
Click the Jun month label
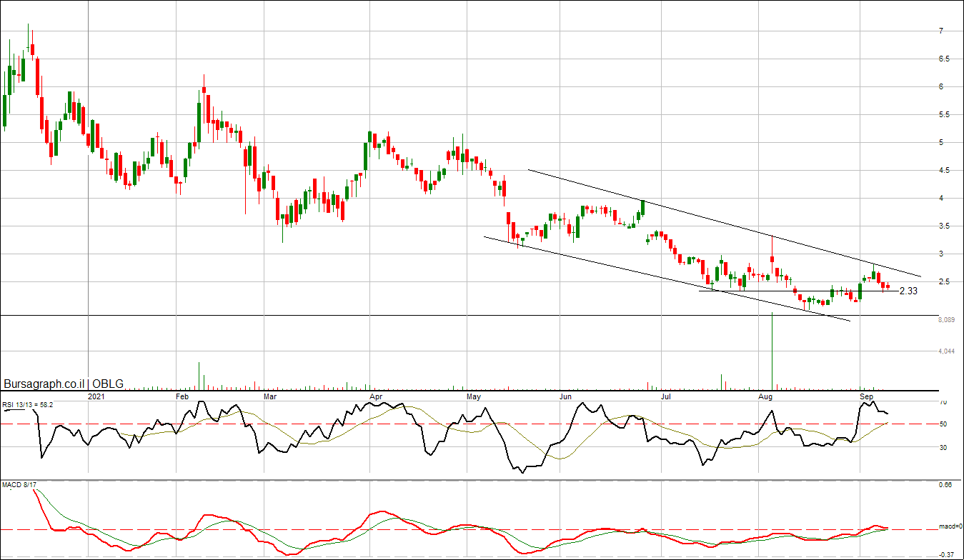(565, 396)
